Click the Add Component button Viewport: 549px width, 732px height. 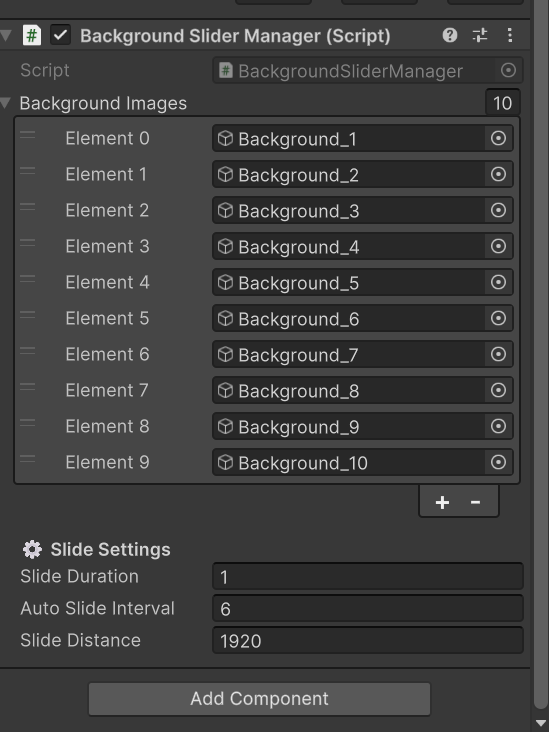click(260, 699)
